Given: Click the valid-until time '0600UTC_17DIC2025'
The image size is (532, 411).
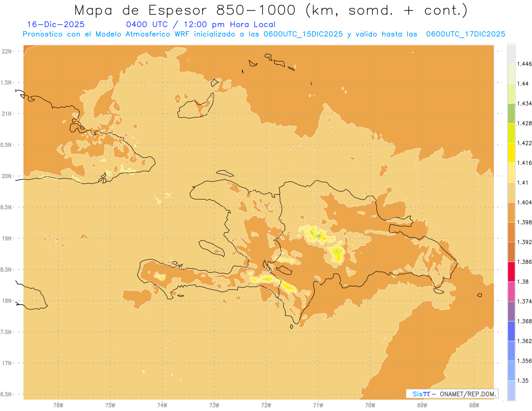Looking at the screenshot, I should 465,34.
